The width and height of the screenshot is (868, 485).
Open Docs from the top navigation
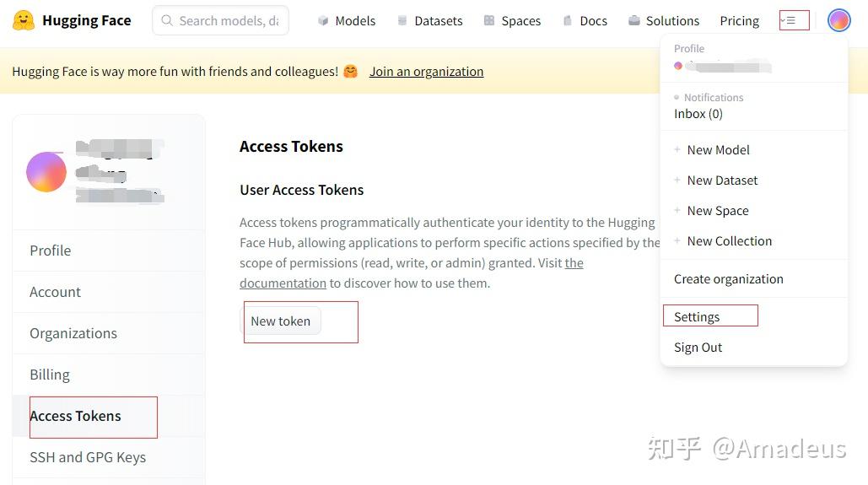tap(585, 21)
